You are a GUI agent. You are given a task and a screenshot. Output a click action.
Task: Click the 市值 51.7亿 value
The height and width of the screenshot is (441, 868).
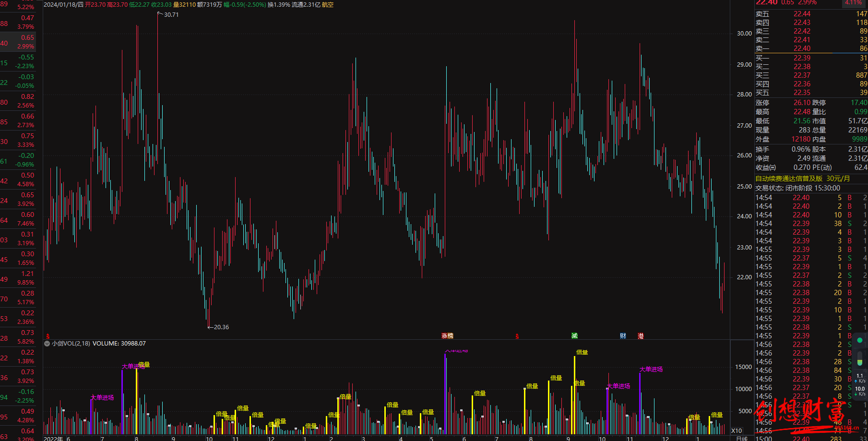tap(858, 121)
